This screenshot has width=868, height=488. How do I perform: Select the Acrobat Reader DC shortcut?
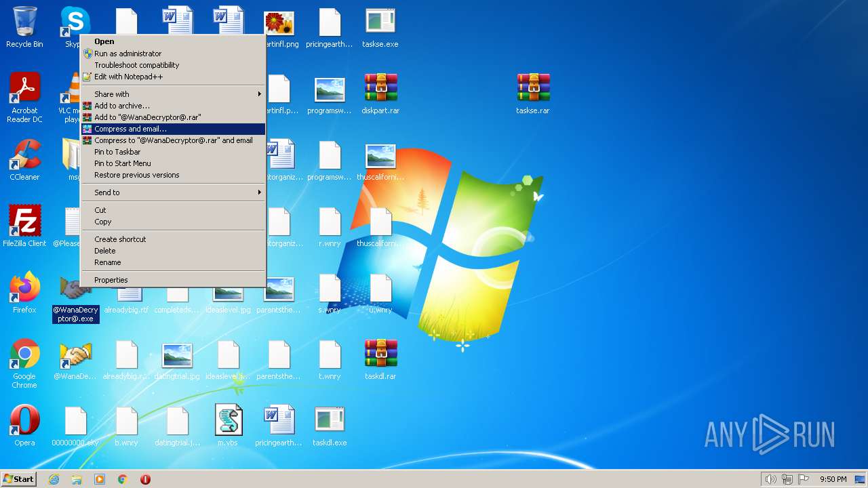24,98
